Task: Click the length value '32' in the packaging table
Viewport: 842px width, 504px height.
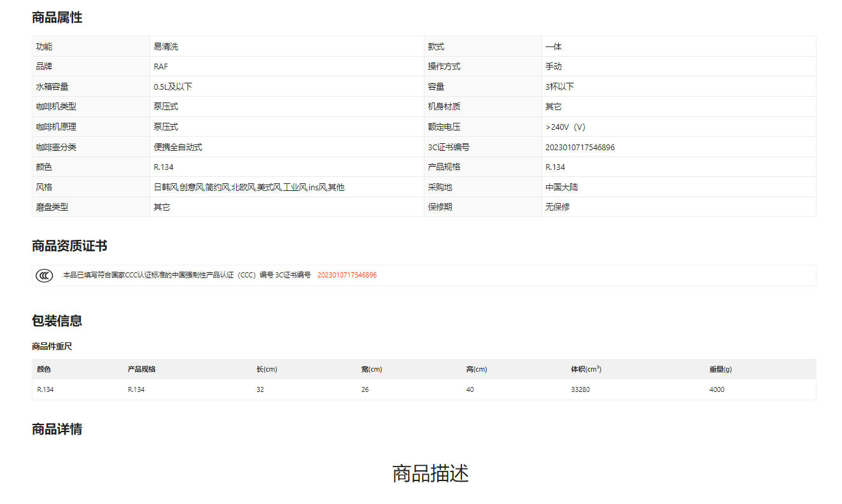Action: coord(260,389)
